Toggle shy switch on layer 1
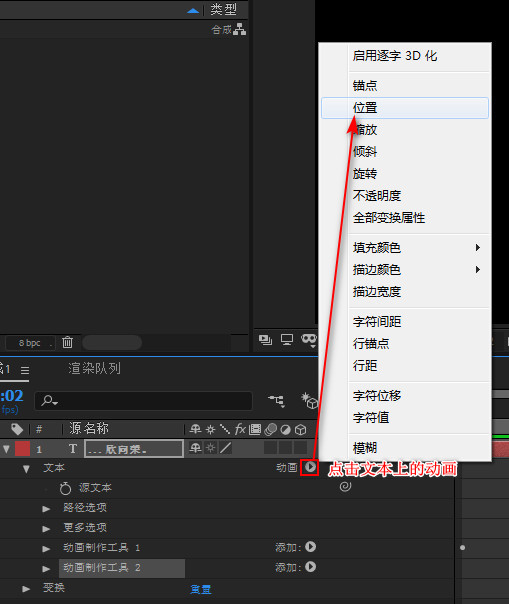509x604 pixels. (x=195, y=448)
